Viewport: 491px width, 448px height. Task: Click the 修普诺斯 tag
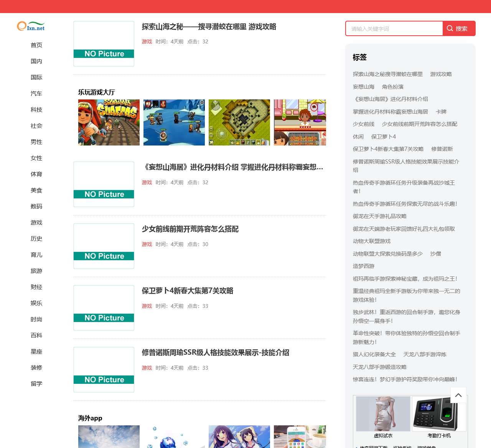pyautogui.click(x=442, y=149)
